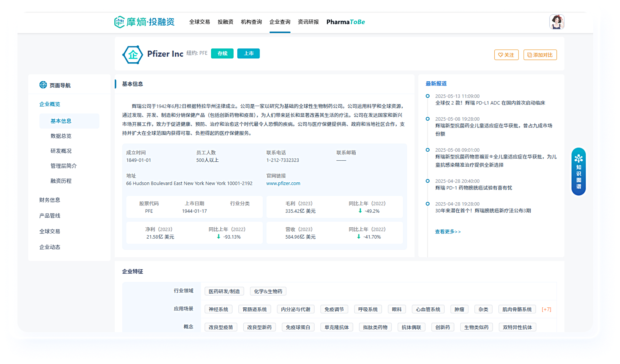Open news 30年来潜在首个 膀胱癌新疗法

483,211
